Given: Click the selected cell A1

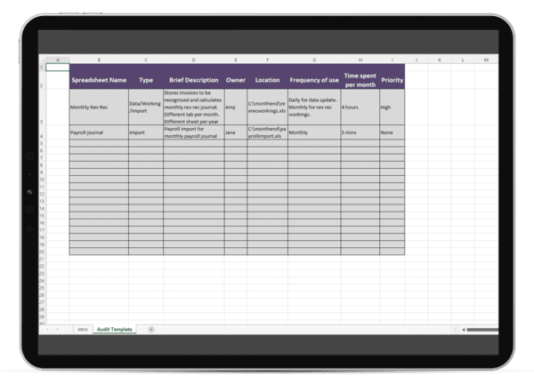Looking at the screenshot, I should 58,68.
